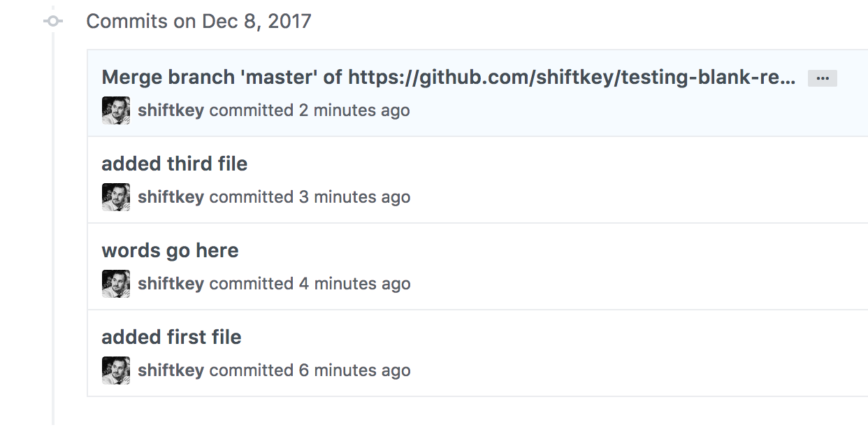Image resolution: width=868 pixels, height=432 pixels.
Task: Click the avatar next to 'added first file'
Action: pos(115,370)
